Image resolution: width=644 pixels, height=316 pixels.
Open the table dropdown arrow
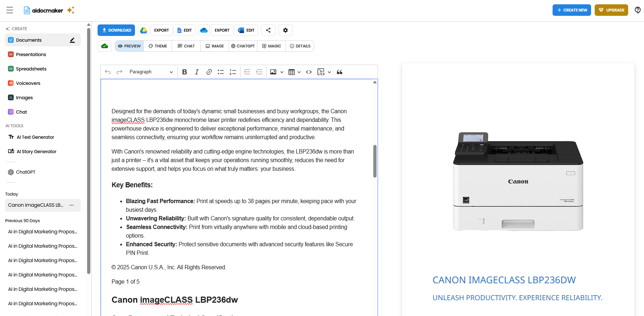pos(299,72)
